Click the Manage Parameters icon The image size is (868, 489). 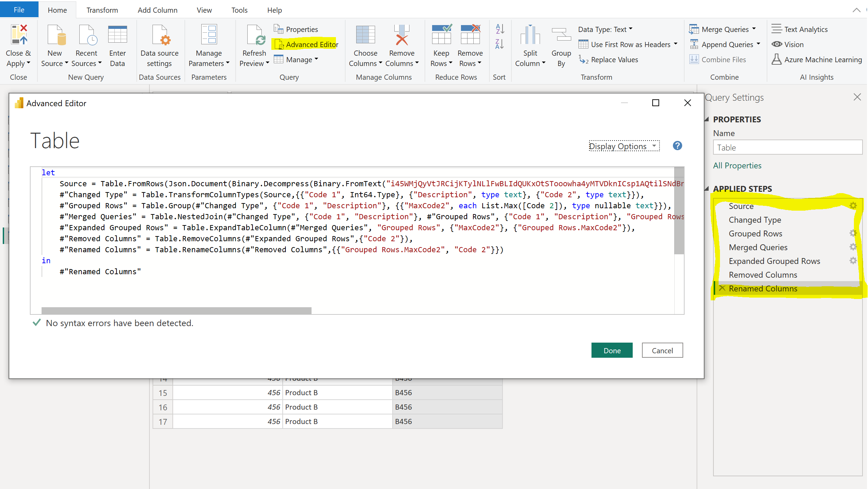(209, 34)
